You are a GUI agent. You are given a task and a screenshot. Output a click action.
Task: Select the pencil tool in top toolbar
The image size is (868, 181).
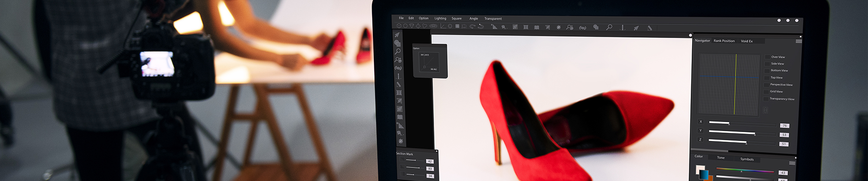pos(650,28)
